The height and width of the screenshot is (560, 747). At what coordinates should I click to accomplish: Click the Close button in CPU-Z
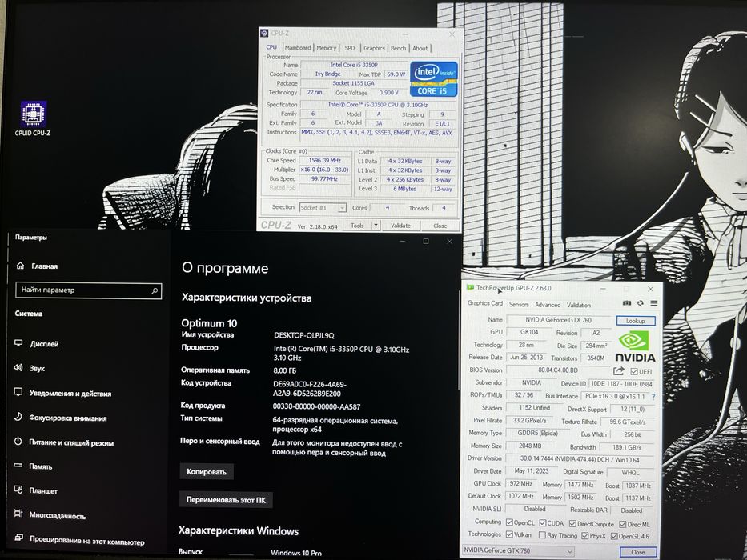tap(440, 226)
